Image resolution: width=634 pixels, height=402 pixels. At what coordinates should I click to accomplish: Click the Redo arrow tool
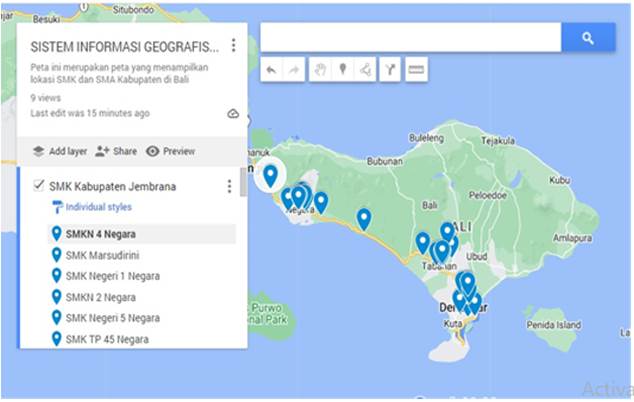(294, 70)
